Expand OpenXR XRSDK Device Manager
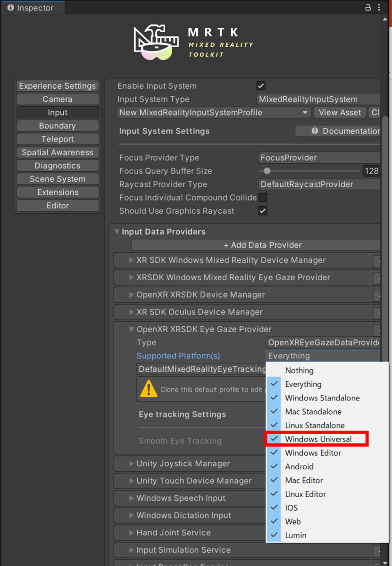Image resolution: width=392 pixels, height=566 pixels. 132,295
